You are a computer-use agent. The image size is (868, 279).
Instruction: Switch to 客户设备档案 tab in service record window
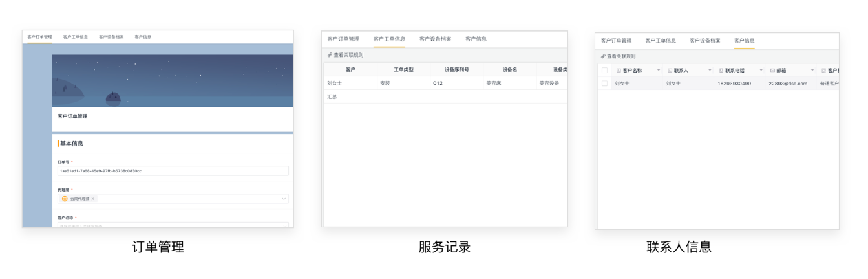[x=435, y=39]
